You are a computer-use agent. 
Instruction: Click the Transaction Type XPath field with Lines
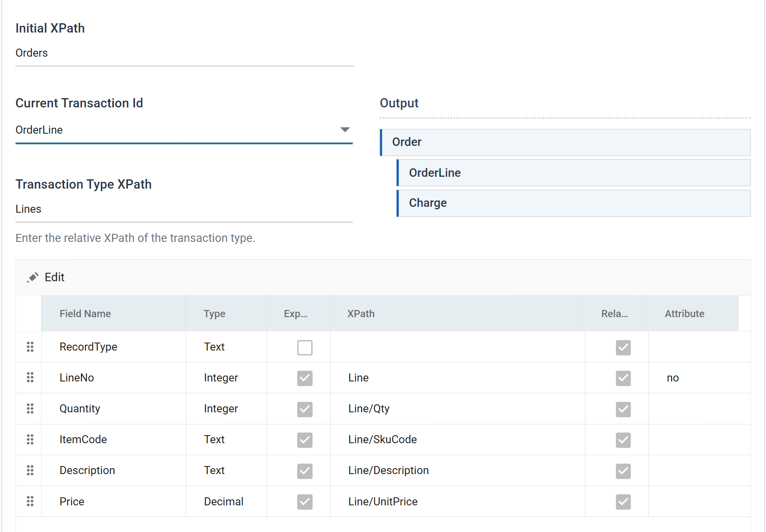[184, 209]
